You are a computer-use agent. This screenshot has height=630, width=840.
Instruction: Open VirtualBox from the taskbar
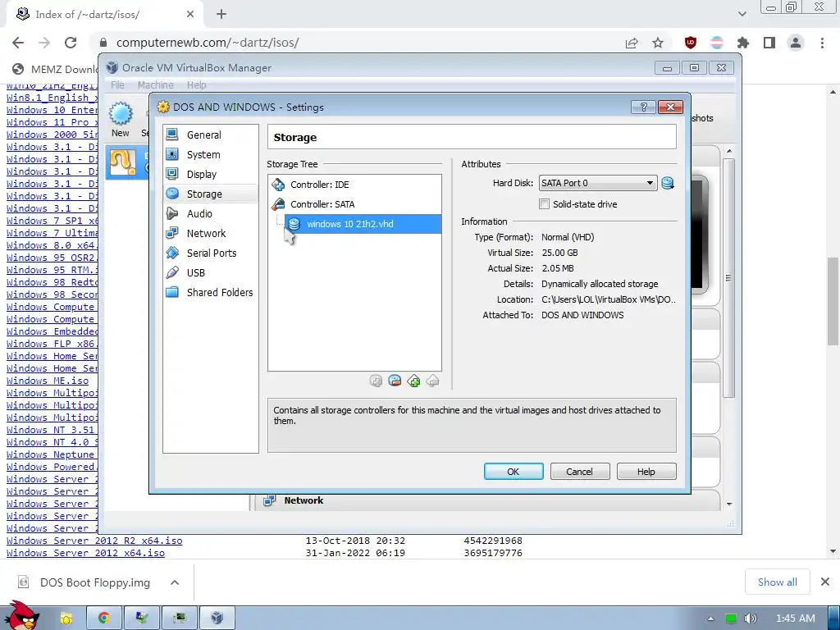pos(217,618)
